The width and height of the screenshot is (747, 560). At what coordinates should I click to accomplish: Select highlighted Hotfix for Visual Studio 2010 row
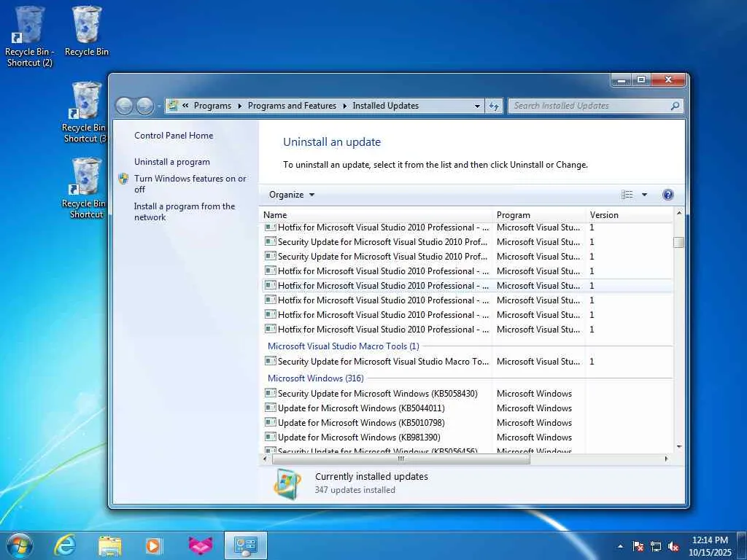[467, 285]
